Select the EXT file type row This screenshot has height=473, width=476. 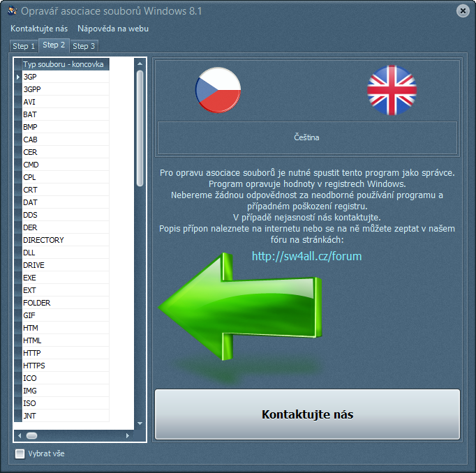pos(66,290)
